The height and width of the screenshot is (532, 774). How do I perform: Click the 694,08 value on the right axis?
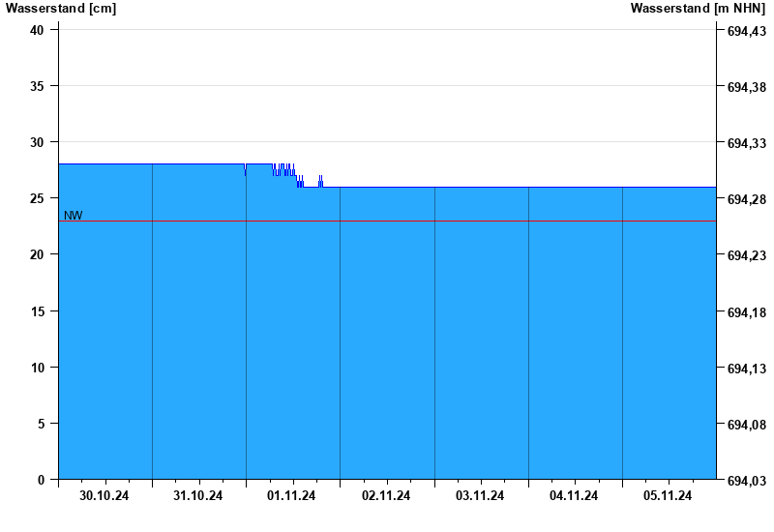pyautogui.click(x=747, y=425)
